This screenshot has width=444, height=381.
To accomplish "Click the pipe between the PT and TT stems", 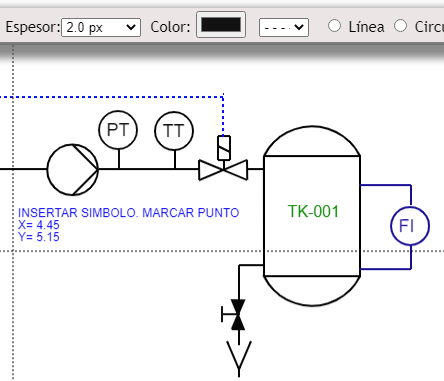I will click(x=147, y=169).
